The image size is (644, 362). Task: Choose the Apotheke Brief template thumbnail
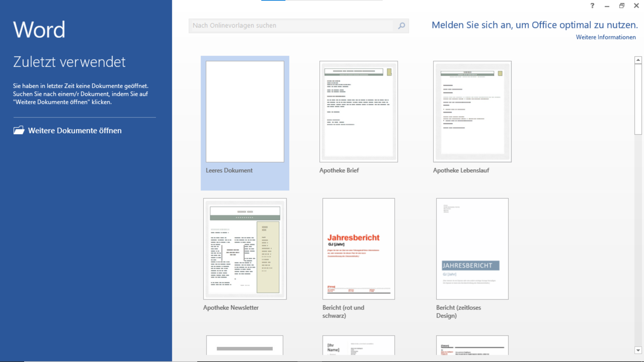359,112
